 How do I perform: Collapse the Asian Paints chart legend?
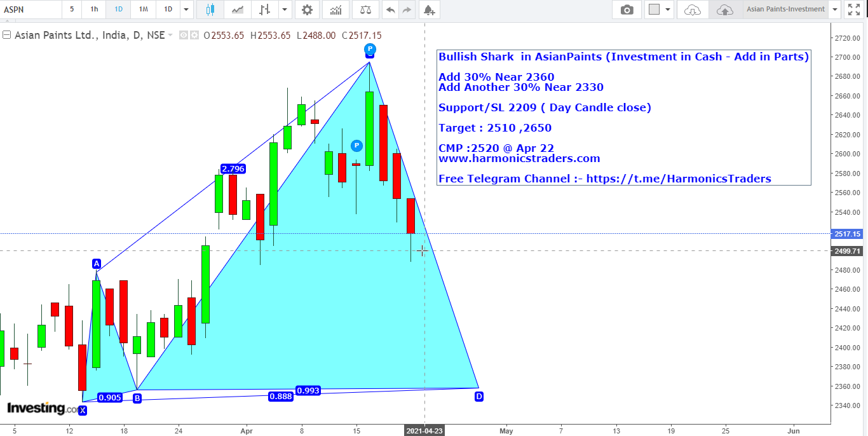point(6,35)
